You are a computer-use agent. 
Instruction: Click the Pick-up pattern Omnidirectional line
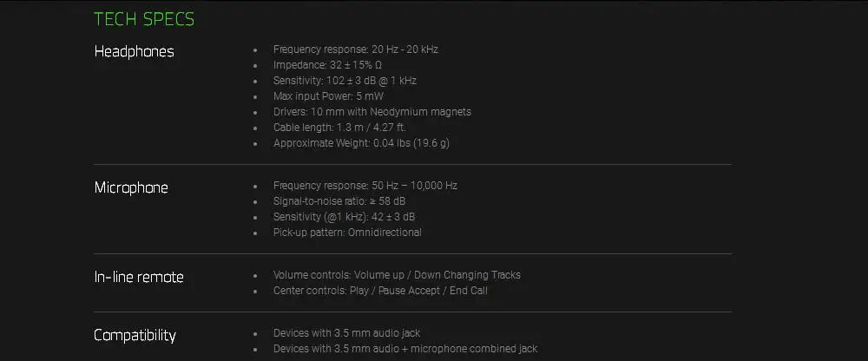tap(347, 233)
